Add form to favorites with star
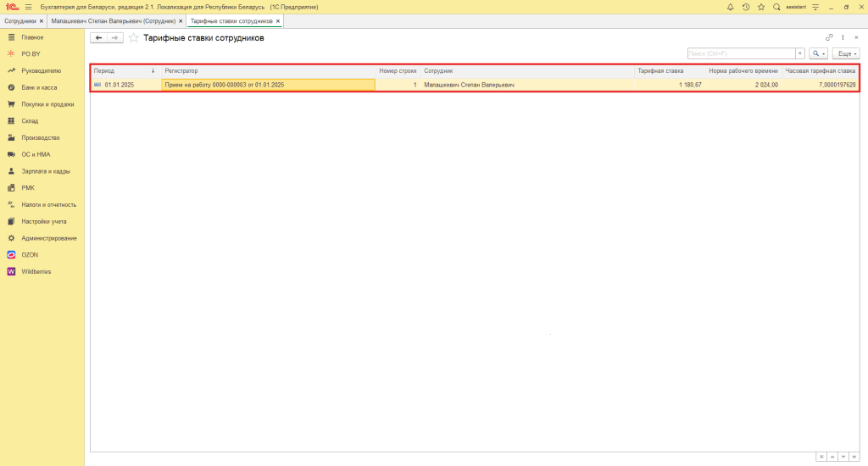This screenshot has width=868, height=466. click(133, 37)
